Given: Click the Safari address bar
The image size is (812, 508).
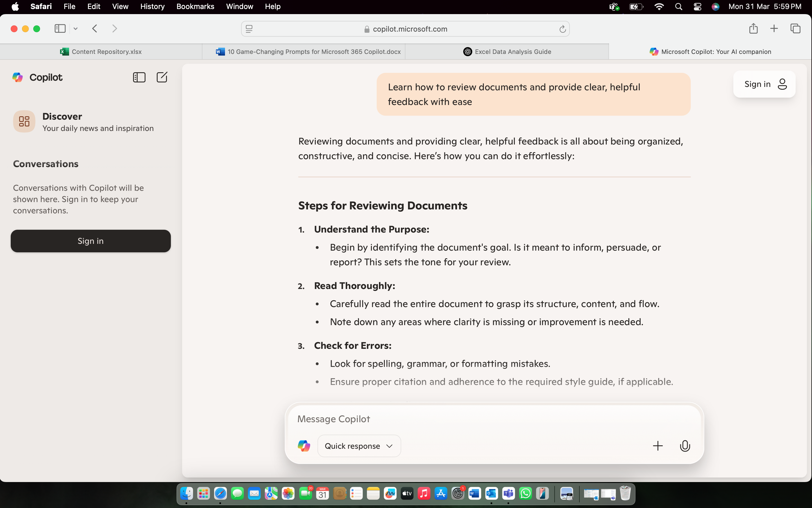Looking at the screenshot, I should coord(405,29).
